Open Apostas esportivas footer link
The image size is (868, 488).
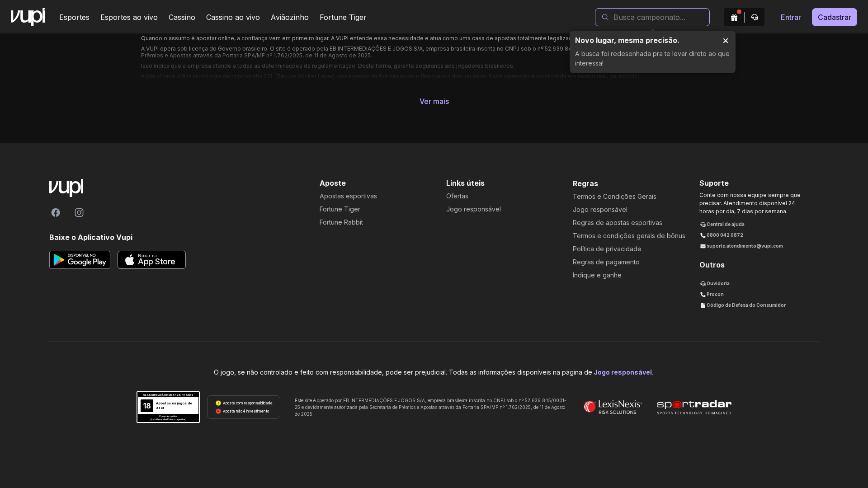coord(348,196)
